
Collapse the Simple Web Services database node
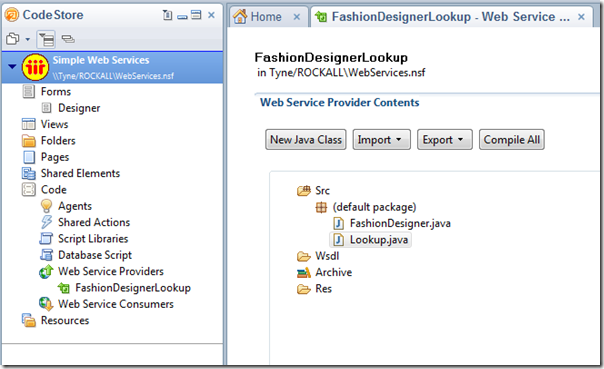click(x=12, y=67)
